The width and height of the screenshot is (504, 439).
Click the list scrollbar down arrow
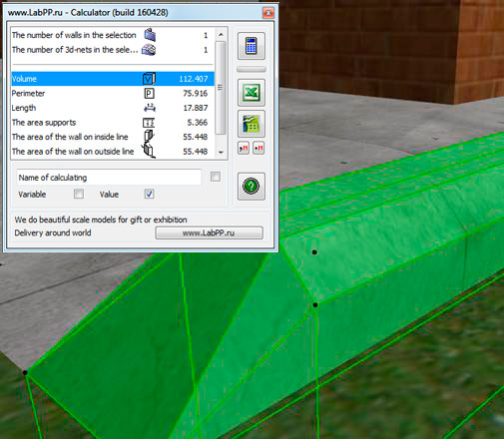pos(221,152)
